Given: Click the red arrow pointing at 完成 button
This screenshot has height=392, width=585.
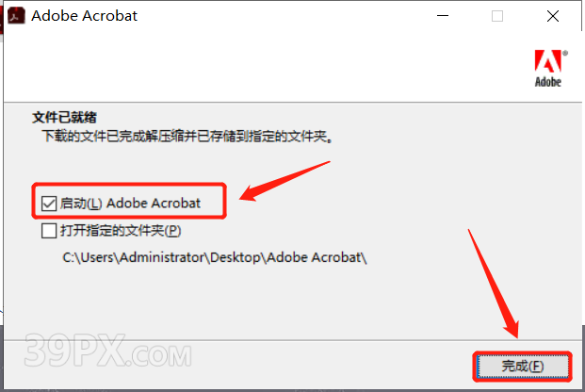Looking at the screenshot, I should click(494, 284).
